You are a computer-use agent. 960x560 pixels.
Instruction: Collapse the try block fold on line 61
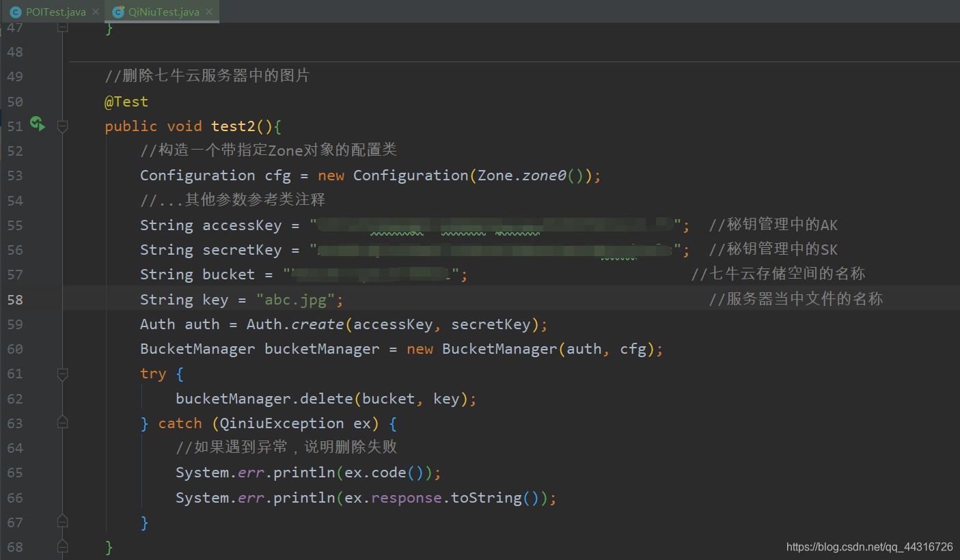click(63, 374)
